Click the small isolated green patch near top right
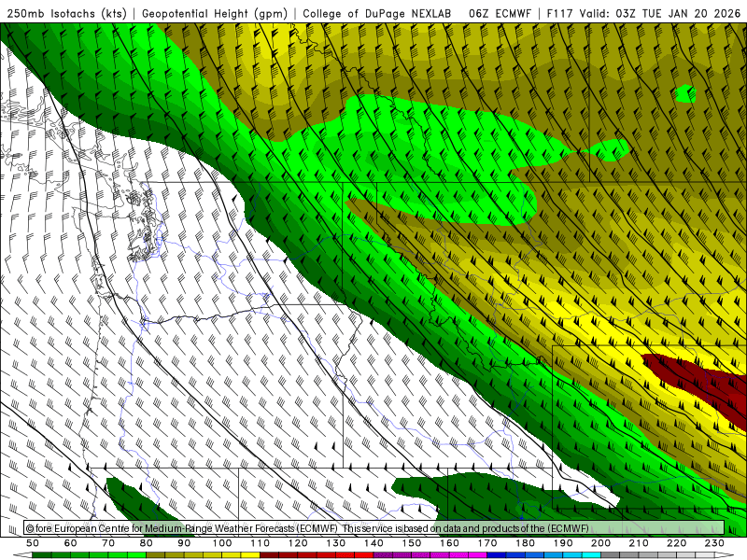The height and width of the screenshot is (560, 747). pos(685,94)
